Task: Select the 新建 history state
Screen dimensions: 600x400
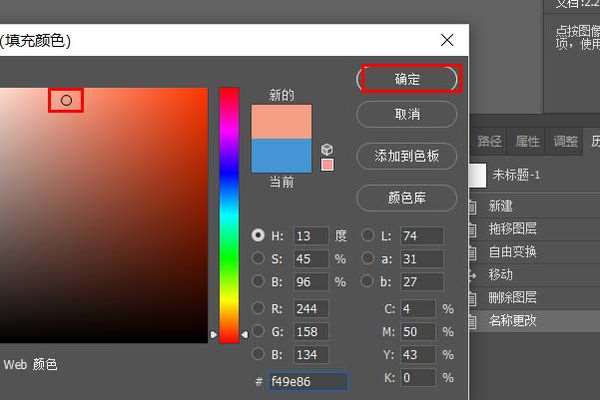Action: click(535, 206)
